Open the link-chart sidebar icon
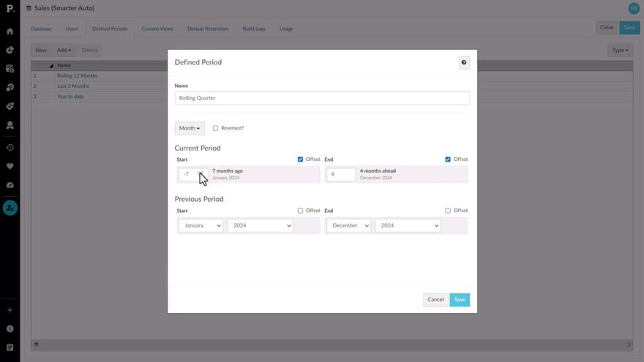The image size is (644, 362). click(x=10, y=88)
